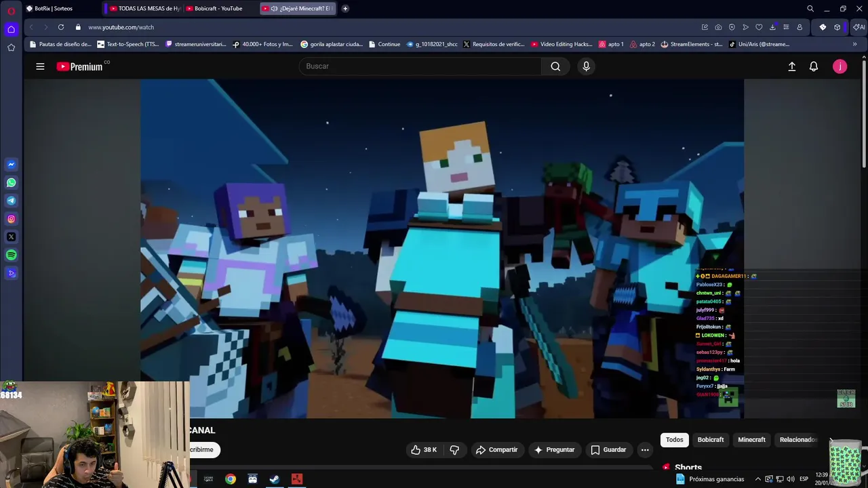This screenshot has height=488, width=868.
Task: Open the YouTube account avatar menu
Action: point(840,66)
